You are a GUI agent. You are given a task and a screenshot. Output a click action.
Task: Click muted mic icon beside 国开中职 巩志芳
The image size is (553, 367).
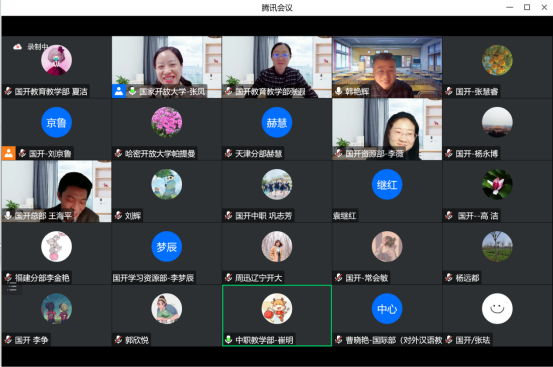click(228, 215)
